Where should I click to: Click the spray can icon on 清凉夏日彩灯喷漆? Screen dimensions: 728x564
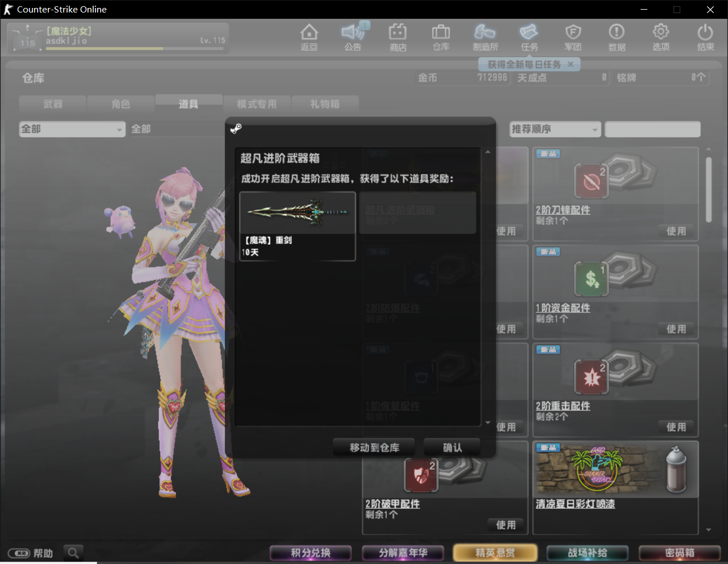[x=676, y=469]
